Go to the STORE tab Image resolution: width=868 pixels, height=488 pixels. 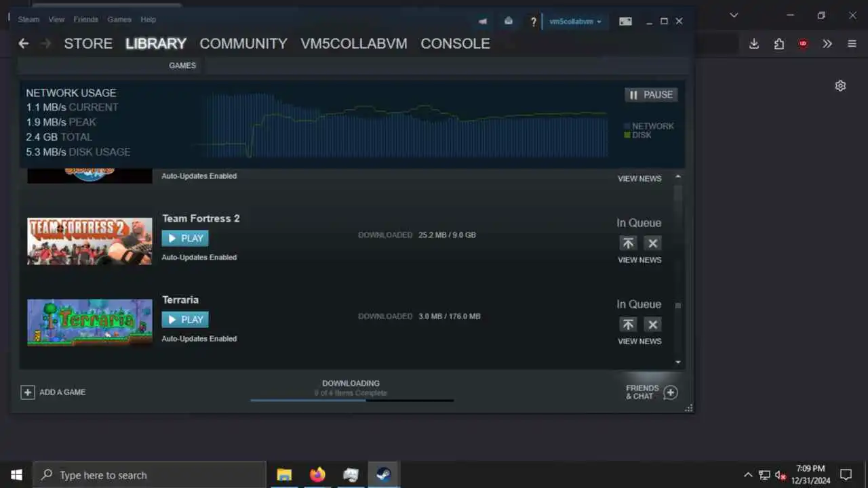click(x=88, y=43)
